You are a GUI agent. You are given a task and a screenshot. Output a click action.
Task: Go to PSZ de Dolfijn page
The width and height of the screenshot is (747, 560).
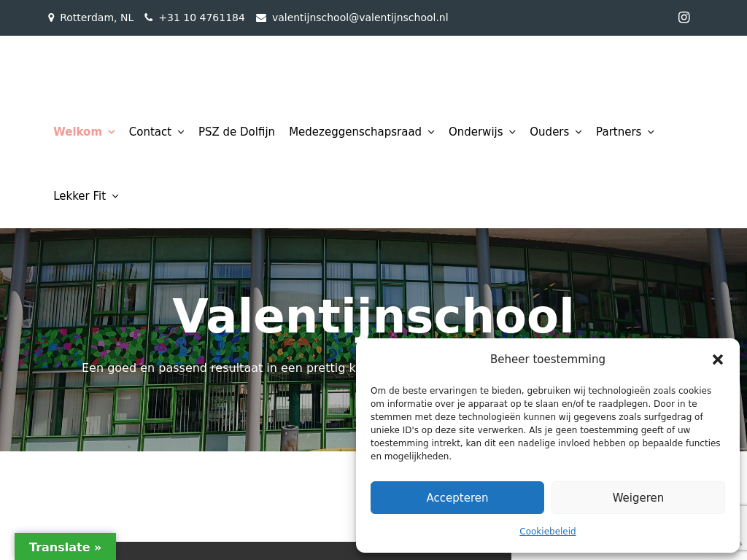point(236,132)
